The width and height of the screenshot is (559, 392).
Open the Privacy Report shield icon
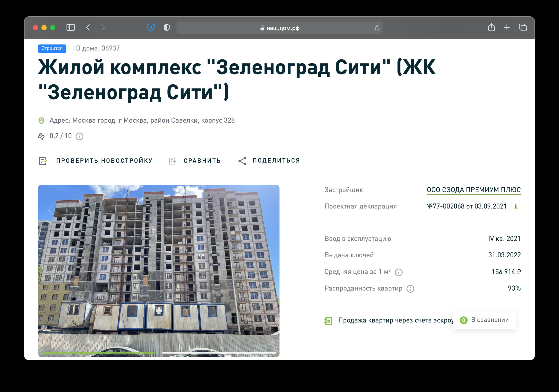click(167, 27)
